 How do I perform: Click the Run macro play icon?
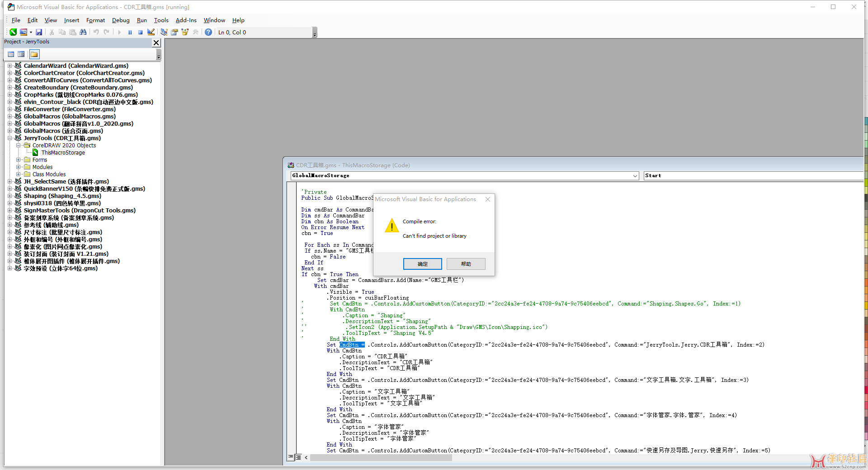click(x=119, y=32)
